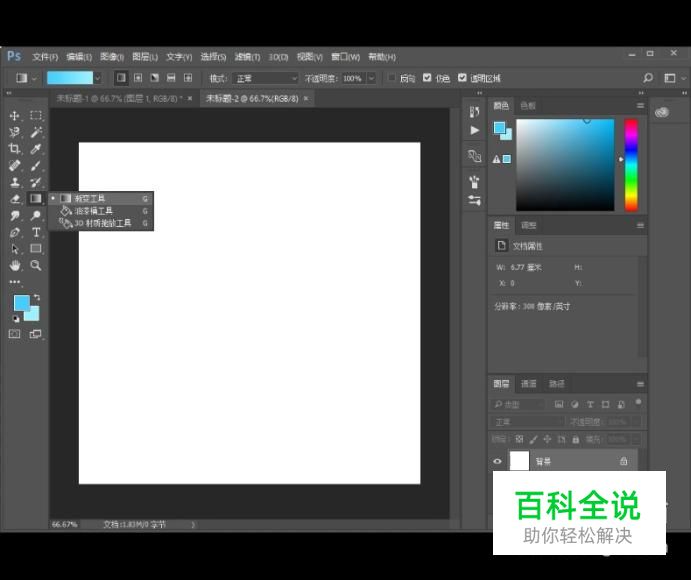The height and width of the screenshot is (580, 691).
Task: Choose reflected gradient style
Action: point(171,78)
